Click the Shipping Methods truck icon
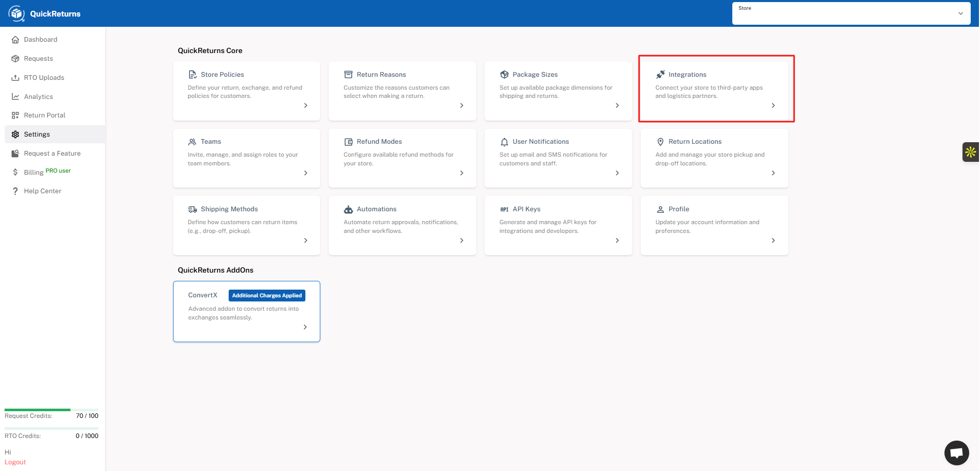 193,209
